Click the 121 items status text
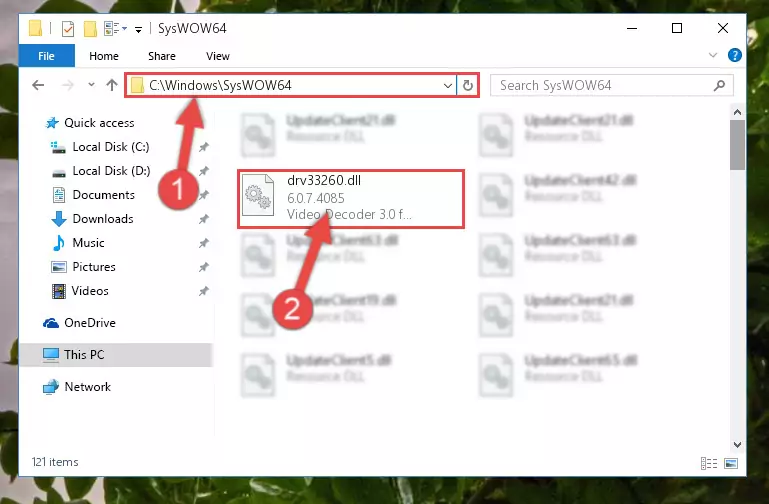769x504 pixels. [x=55, y=462]
